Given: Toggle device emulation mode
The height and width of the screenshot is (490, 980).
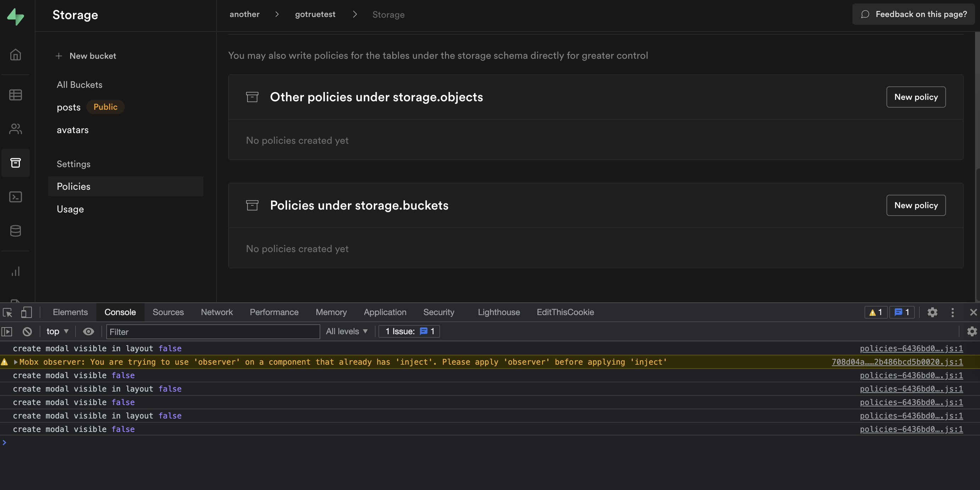Looking at the screenshot, I should pyautogui.click(x=26, y=312).
